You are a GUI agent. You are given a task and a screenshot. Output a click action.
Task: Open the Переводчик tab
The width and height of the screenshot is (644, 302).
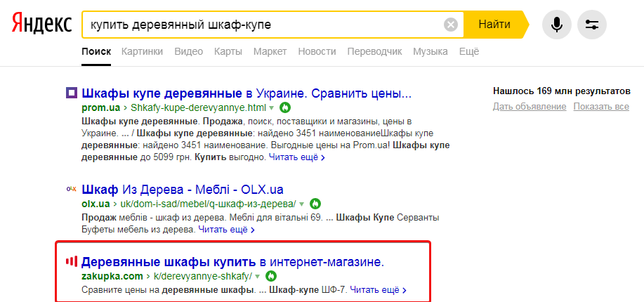[x=374, y=52]
